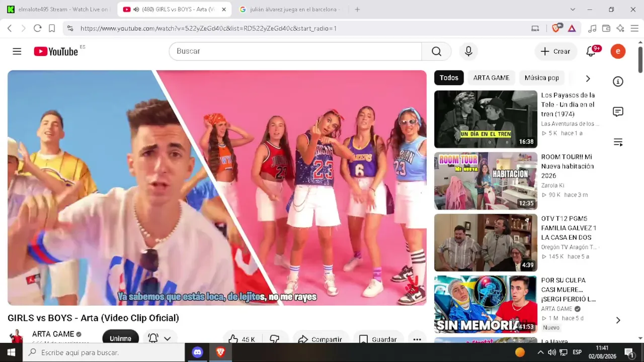Image resolution: width=644 pixels, height=362 pixels.
Task: Dislike the video with thumbs down
Action: (275, 339)
